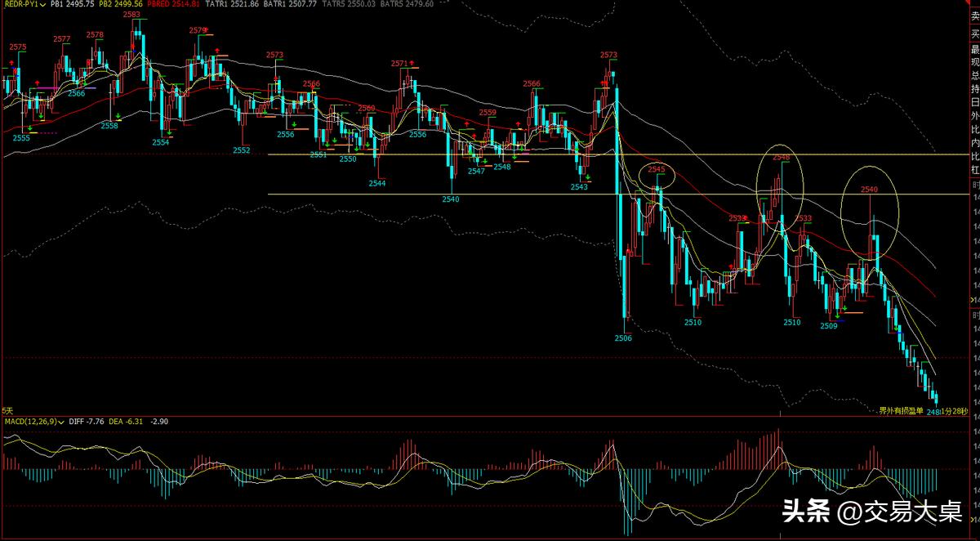Click the 2583 high price marker
This screenshot has width=980, height=541.
(x=131, y=15)
